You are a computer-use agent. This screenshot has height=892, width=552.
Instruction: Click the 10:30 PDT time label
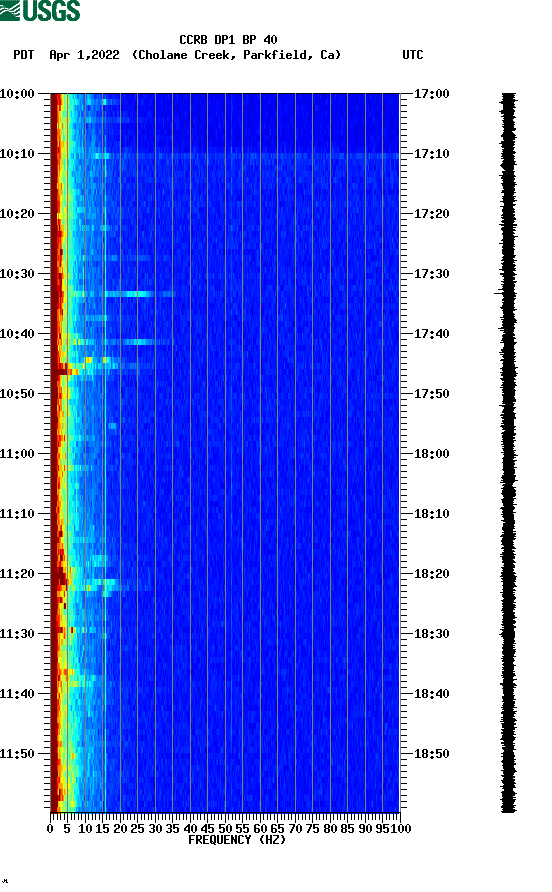pyautogui.click(x=17, y=274)
